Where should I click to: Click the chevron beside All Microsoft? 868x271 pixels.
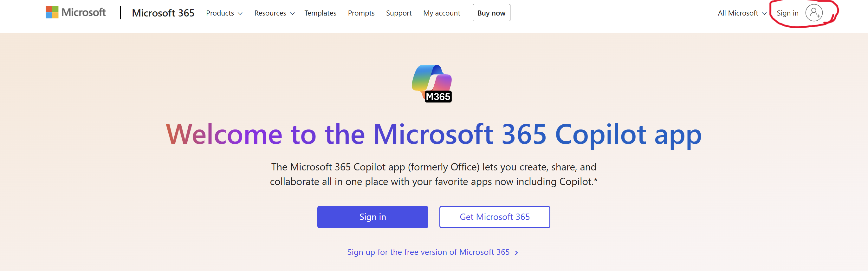tap(764, 14)
